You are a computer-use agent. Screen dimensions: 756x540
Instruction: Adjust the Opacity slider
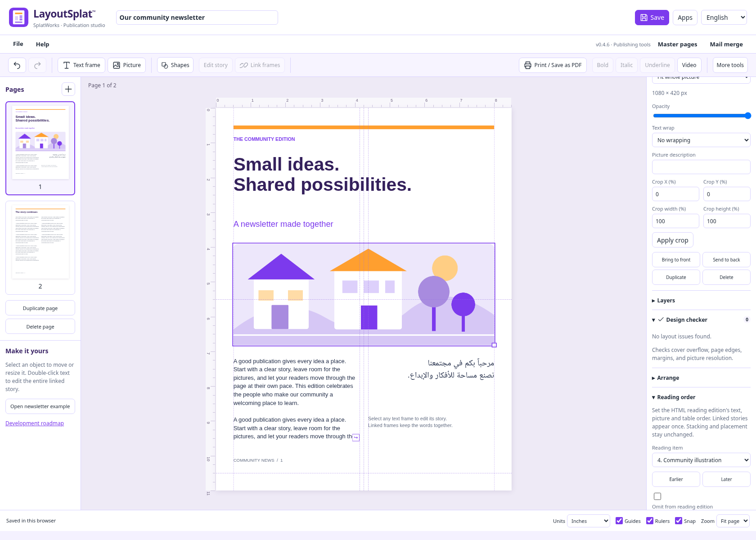[701, 116]
